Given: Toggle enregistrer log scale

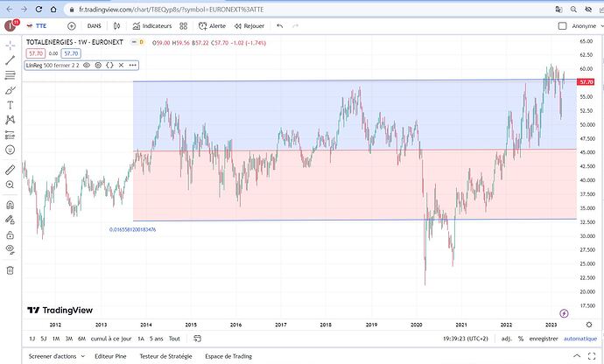Looking at the screenshot, I should point(544,339).
